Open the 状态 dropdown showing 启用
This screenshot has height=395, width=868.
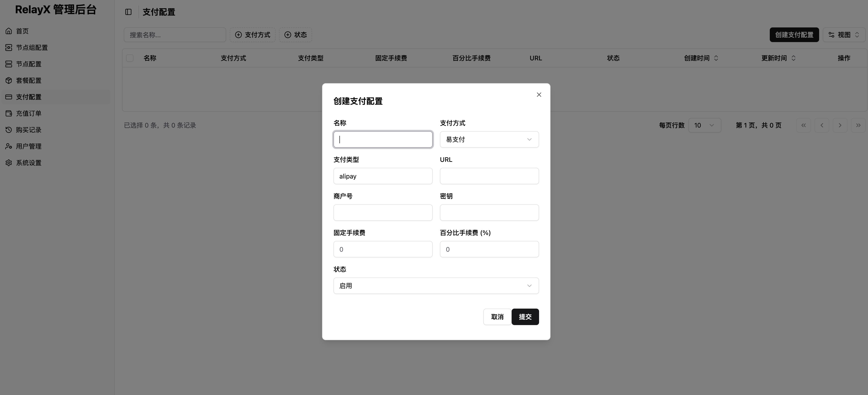tap(436, 285)
